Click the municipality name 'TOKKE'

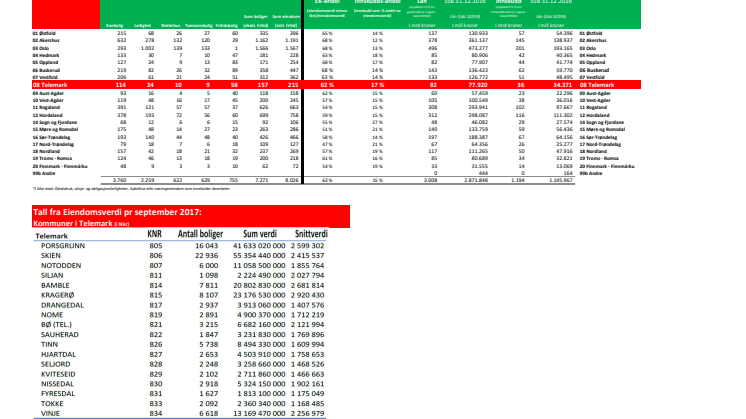(52, 404)
